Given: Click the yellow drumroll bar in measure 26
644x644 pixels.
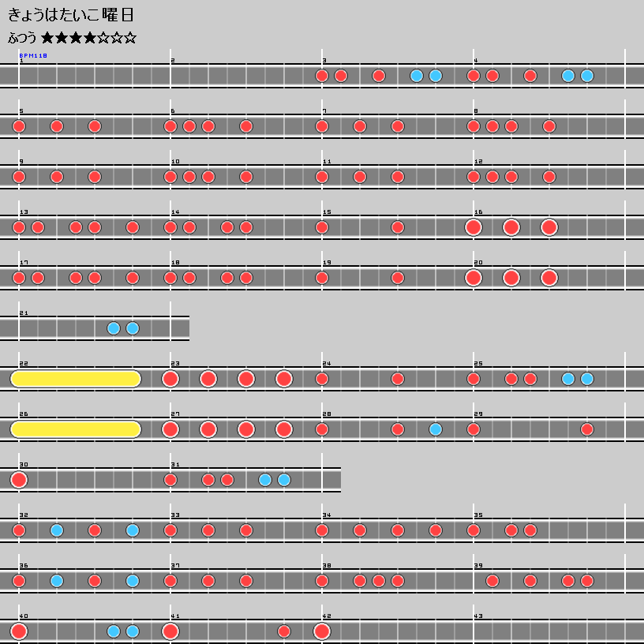Looking at the screenshot, I should point(76,429).
